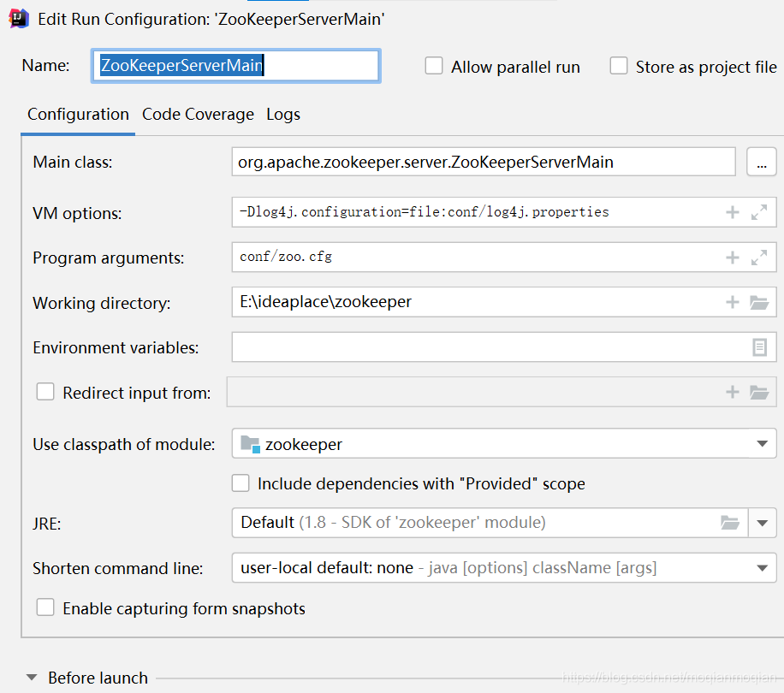Image resolution: width=784 pixels, height=693 pixels.
Task: Toggle Redirect input from checkbox
Action: coord(45,392)
